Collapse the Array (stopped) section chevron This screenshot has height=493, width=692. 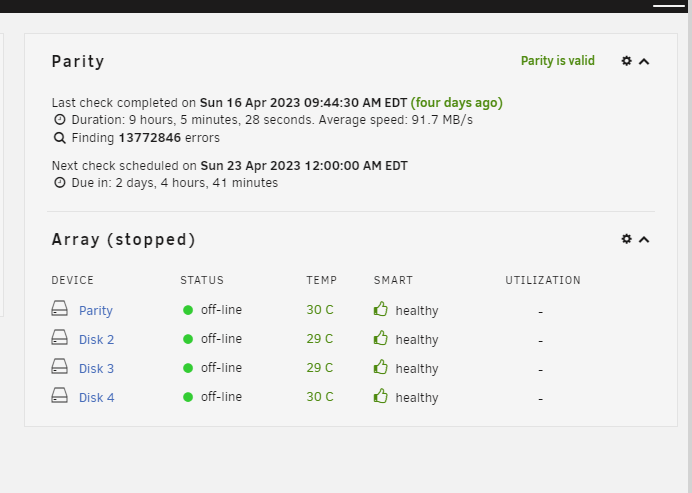pyautogui.click(x=644, y=240)
